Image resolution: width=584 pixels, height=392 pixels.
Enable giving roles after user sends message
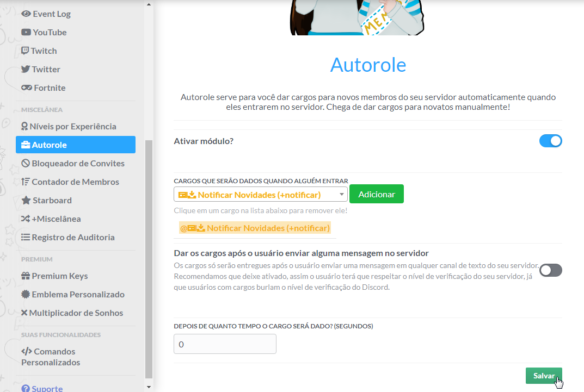click(550, 270)
